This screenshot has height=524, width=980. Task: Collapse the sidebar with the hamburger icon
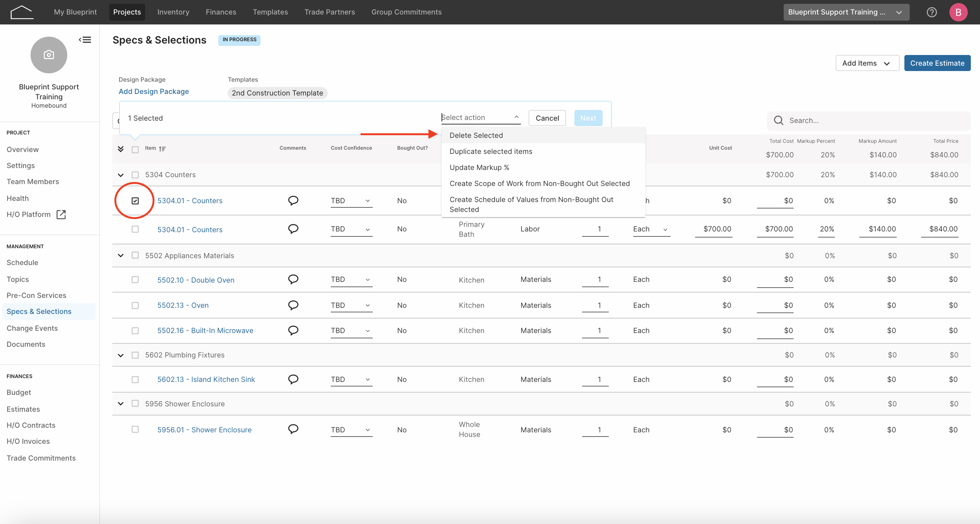click(x=85, y=40)
